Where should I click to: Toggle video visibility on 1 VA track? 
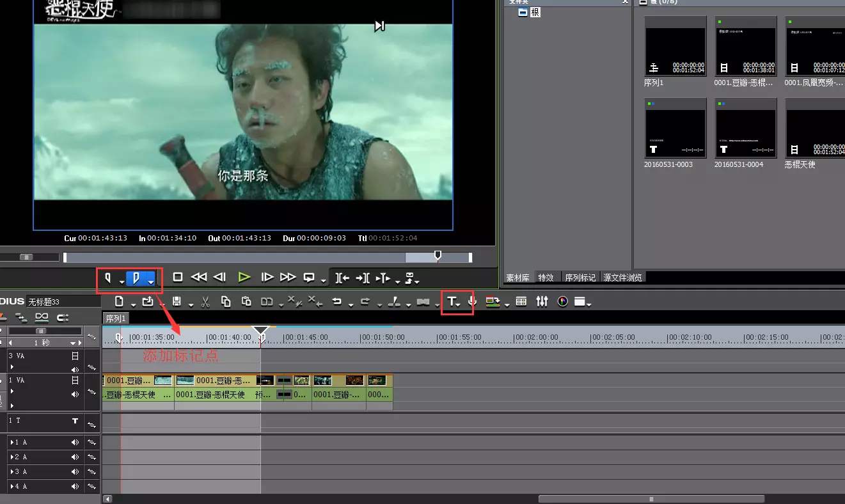[x=75, y=380]
